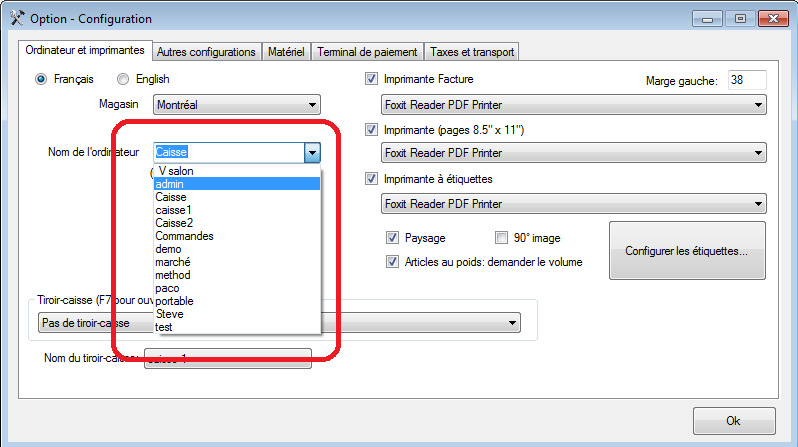
Task: Switch to the Autres configurations tab
Action: (206, 52)
